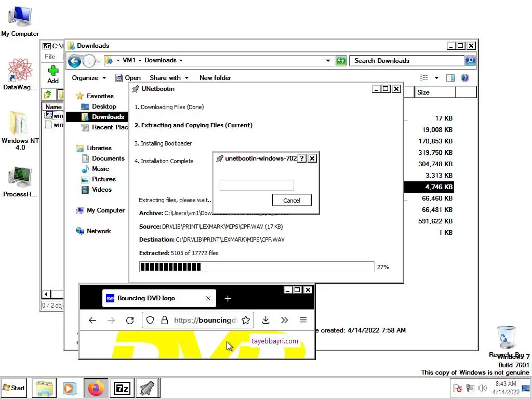Change the view via the view icon

[424, 78]
